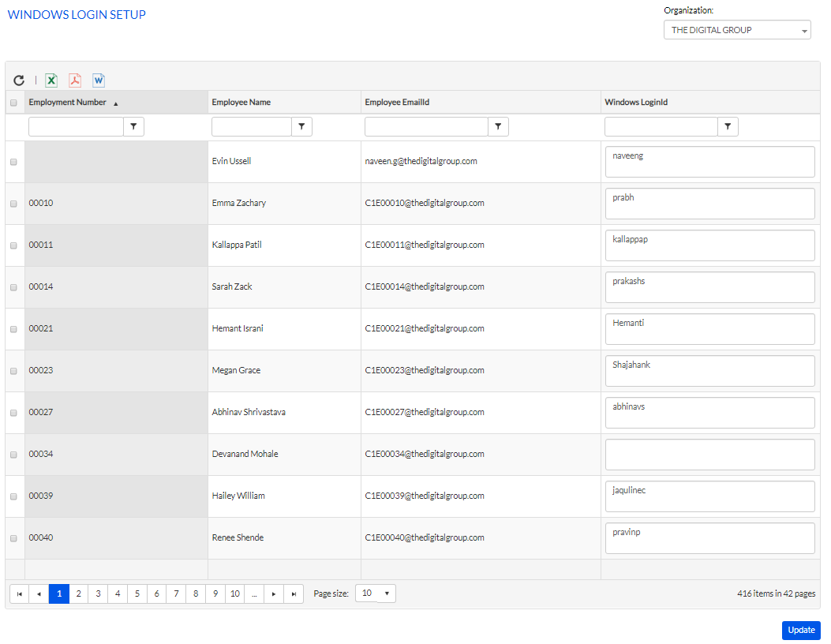Tick the select-all checkbox in header
Image resolution: width=831 pixels, height=644 pixels.
[x=13, y=103]
